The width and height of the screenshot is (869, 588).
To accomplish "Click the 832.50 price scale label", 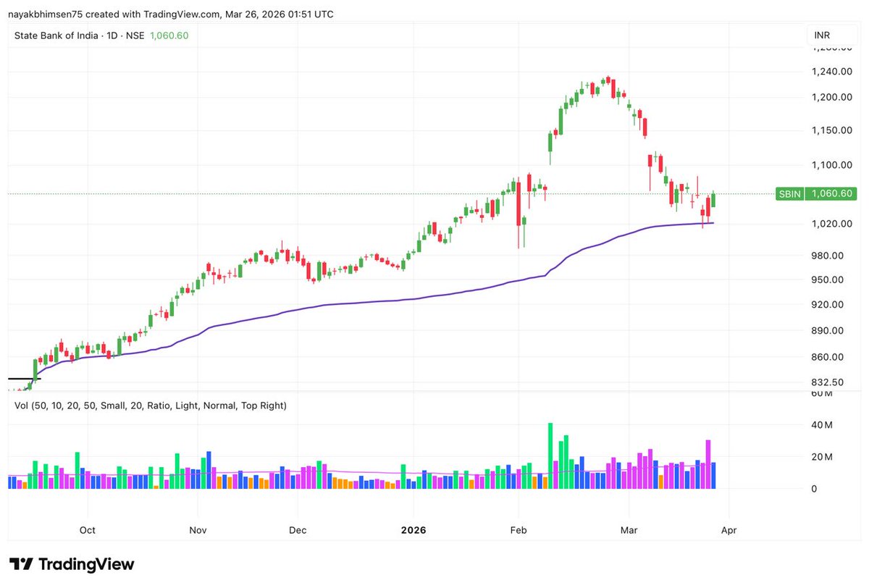I will (827, 382).
